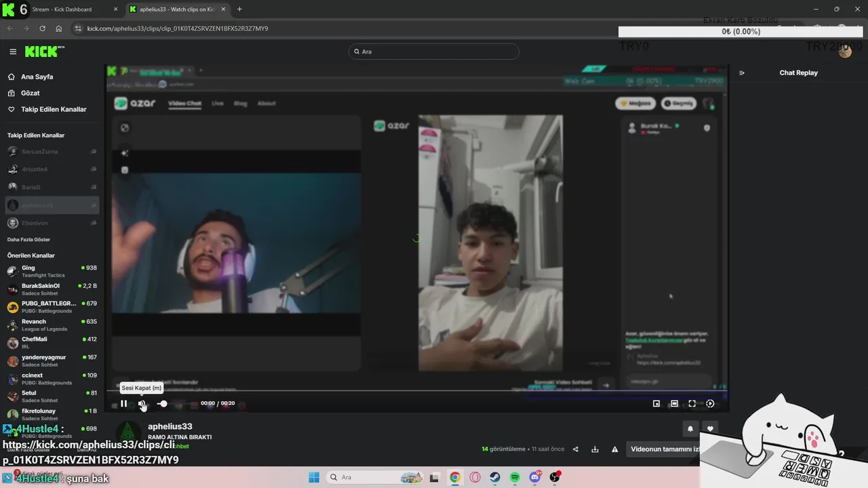Open Setul recommended channel

52,396
